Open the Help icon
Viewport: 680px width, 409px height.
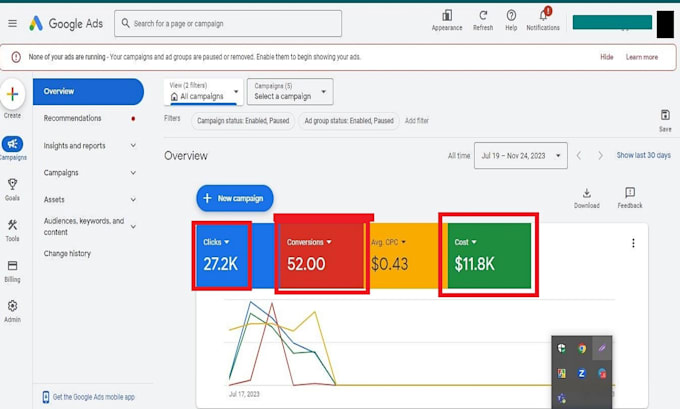(x=511, y=16)
